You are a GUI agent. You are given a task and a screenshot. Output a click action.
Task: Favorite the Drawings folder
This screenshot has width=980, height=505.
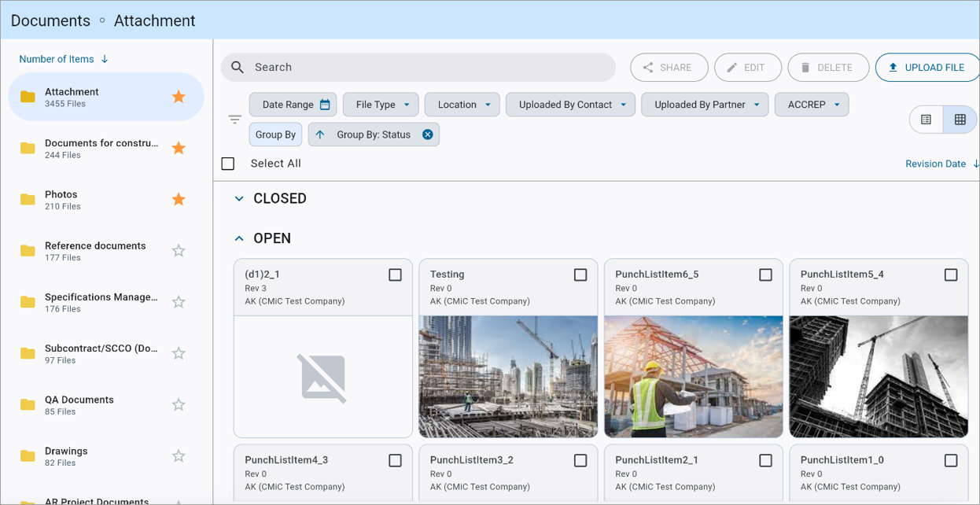click(x=179, y=456)
